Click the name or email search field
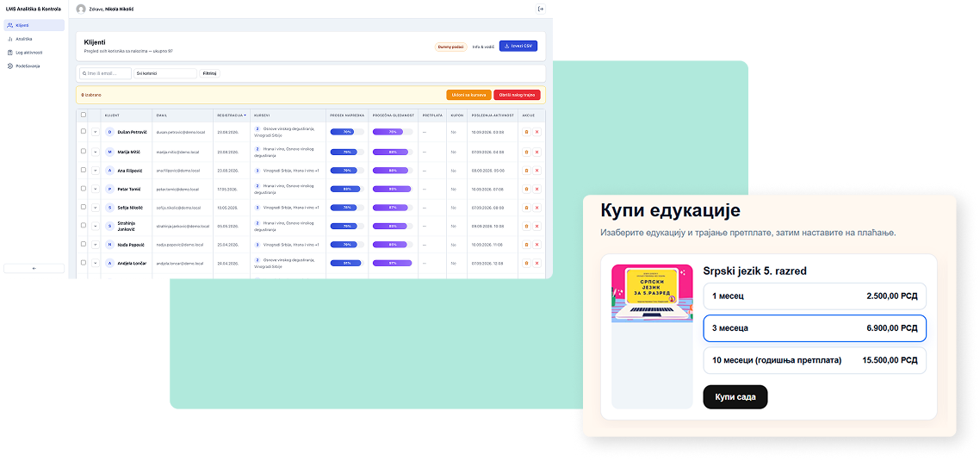Screen dimensions: 980x461 (x=105, y=73)
